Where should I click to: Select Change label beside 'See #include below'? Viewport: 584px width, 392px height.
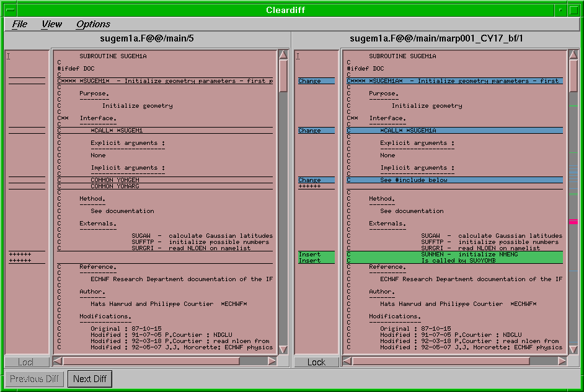[317, 180]
